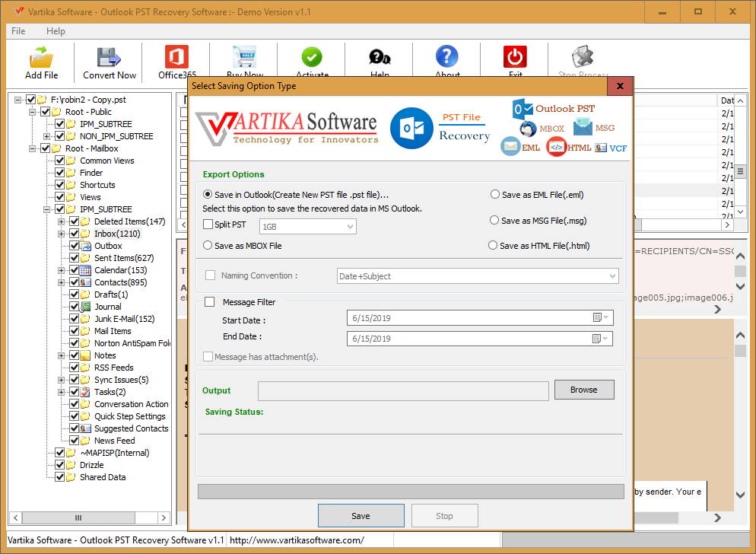756x554 pixels.
Task: Click the Stop Process toolbar icon
Action: pyautogui.click(x=583, y=57)
